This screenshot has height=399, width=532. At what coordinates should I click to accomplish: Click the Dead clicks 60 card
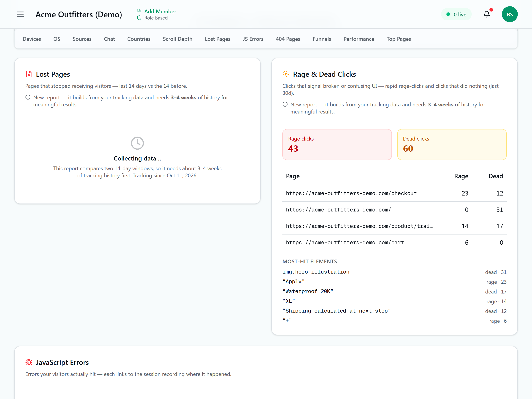[x=452, y=145]
